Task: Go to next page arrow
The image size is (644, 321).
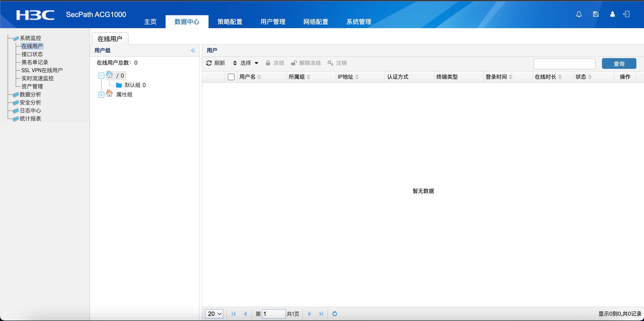Action: pyautogui.click(x=309, y=314)
